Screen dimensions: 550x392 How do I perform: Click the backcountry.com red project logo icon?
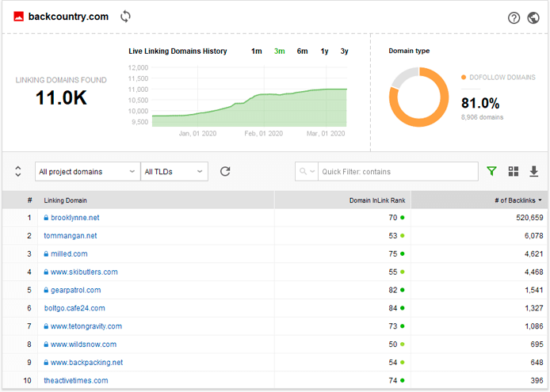(x=18, y=17)
